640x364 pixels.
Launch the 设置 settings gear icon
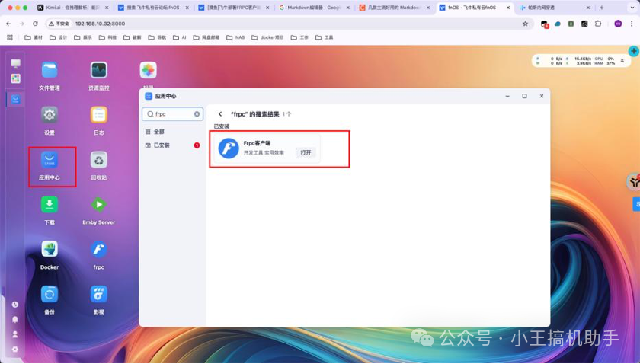coord(50,115)
